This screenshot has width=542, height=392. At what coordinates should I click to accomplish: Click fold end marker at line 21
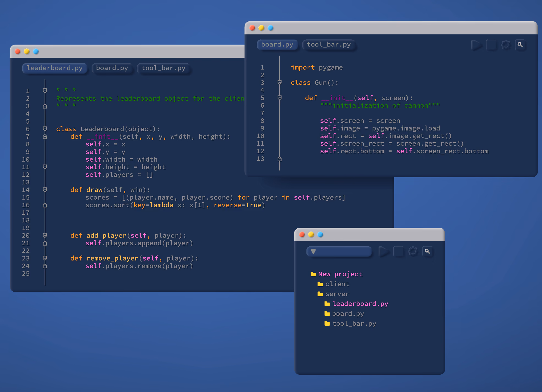45,243
